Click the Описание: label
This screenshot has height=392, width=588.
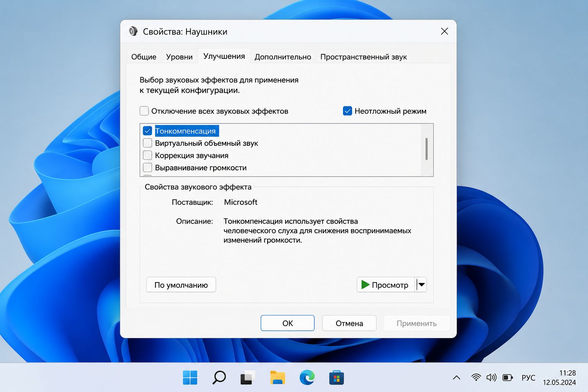click(194, 221)
